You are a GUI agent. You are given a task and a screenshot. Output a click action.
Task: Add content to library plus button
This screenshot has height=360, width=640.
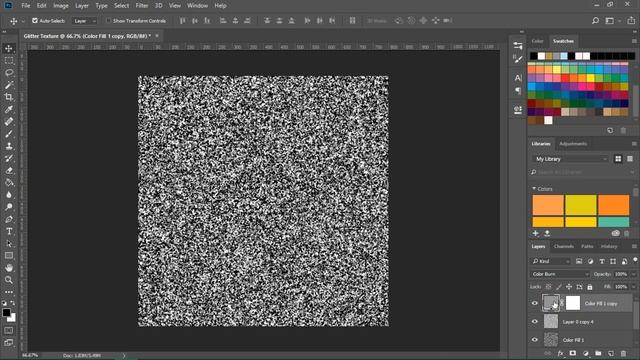[536, 233]
